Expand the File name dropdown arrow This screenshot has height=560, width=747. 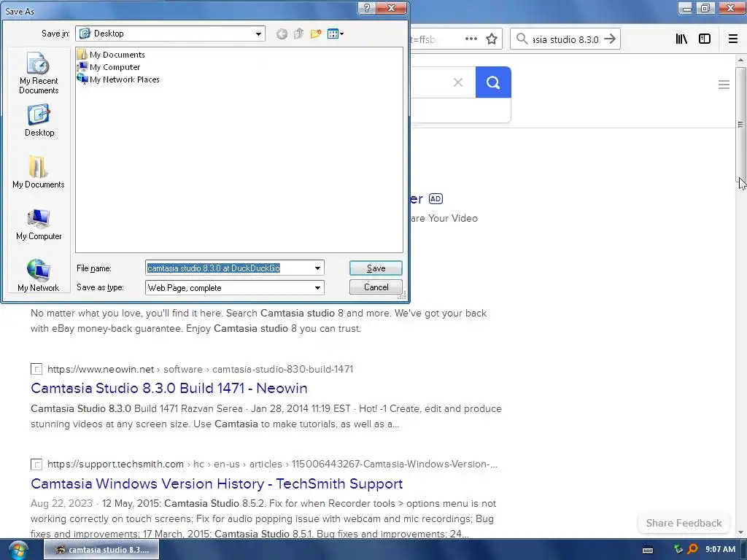pos(317,268)
